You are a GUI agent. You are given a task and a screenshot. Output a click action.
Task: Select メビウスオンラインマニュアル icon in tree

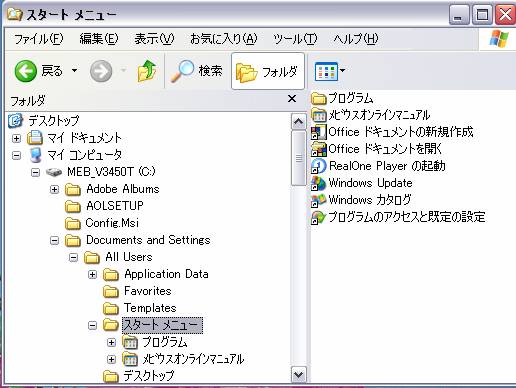click(130, 359)
